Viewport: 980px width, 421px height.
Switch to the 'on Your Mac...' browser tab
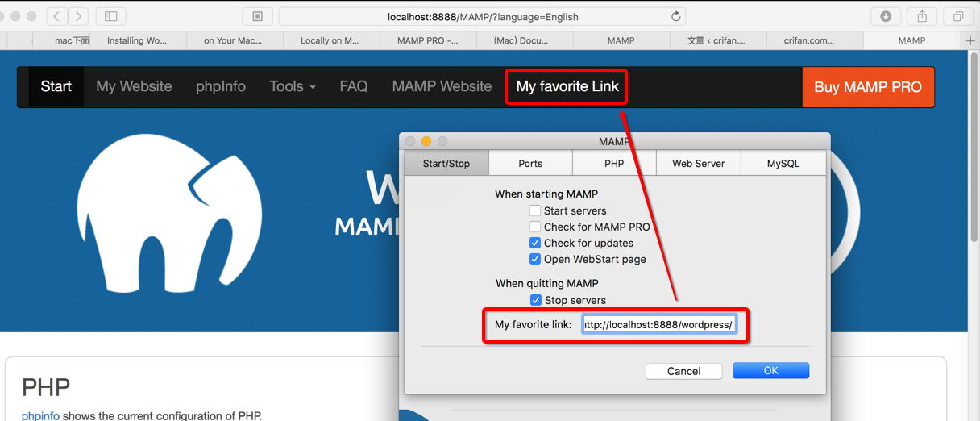point(235,40)
